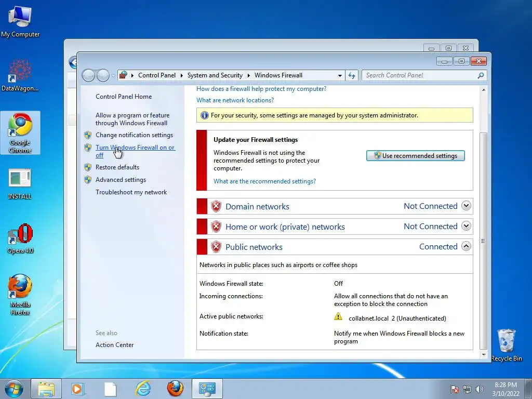Viewport: 532px width, 399px height.
Task: Go back with the Back arrow button
Action: pyautogui.click(x=88, y=75)
